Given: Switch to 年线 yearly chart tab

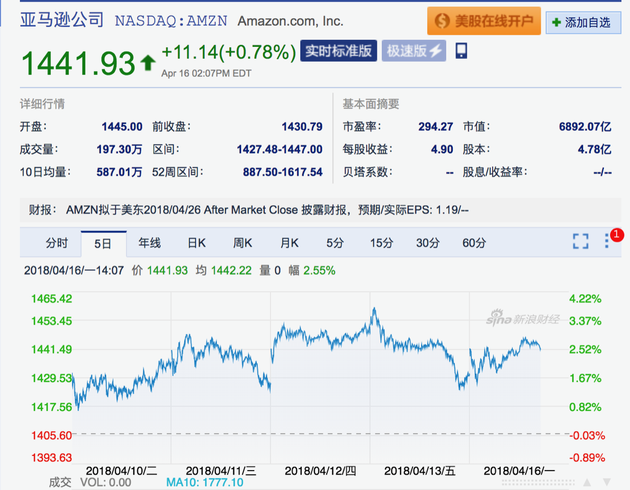Looking at the screenshot, I should coord(149,243).
